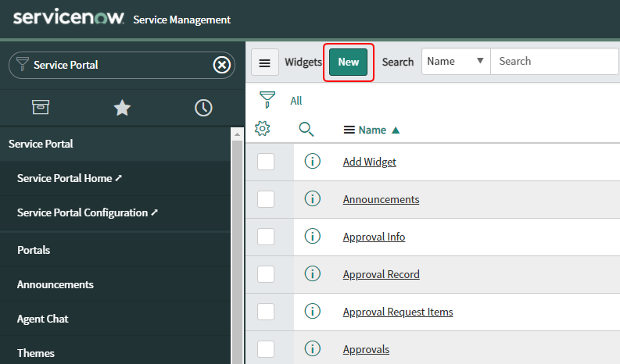This screenshot has height=364, width=620.
Task: Check the Announcements row checkbox
Action: [x=266, y=199]
